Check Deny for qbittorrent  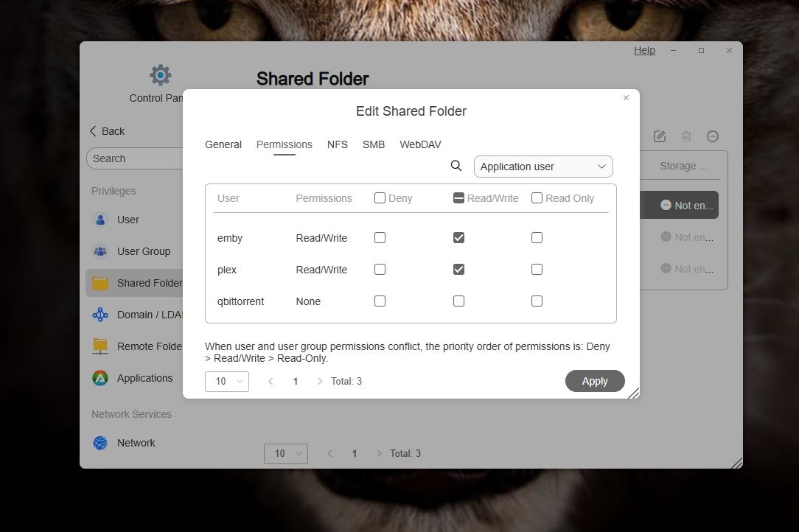[380, 301]
